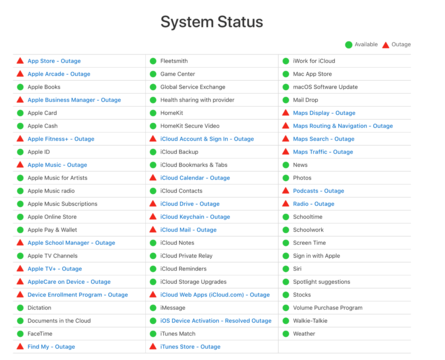Click the green status dot beside Apple Books
The width and height of the screenshot is (445, 360).
coord(20,87)
